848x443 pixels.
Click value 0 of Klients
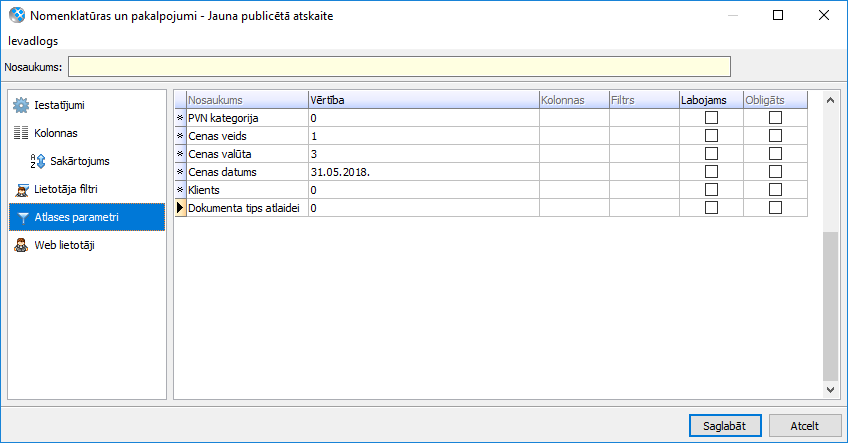point(423,190)
